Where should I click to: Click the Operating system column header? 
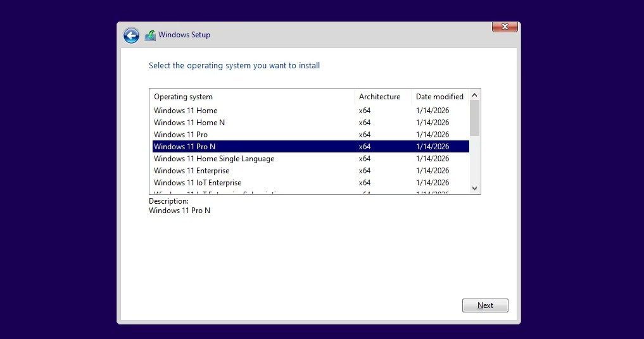coord(252,96)
